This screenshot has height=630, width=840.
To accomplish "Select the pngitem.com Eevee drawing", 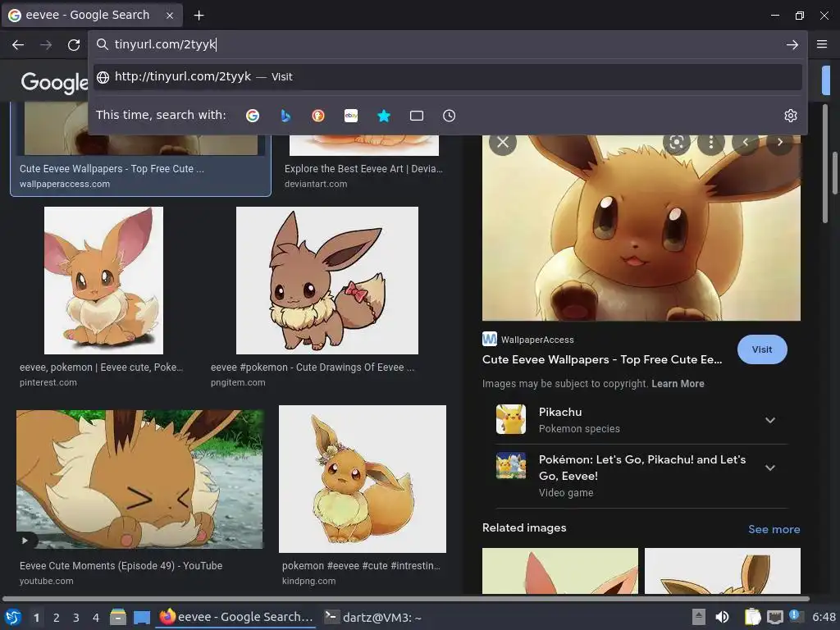I will pyautogui.click(x=326, y=281).
